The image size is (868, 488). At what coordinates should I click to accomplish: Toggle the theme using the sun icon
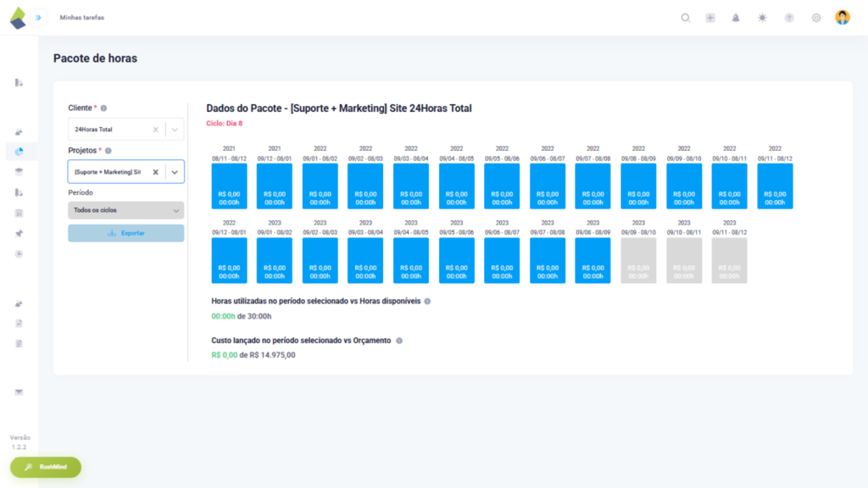[x=762, y=17]
